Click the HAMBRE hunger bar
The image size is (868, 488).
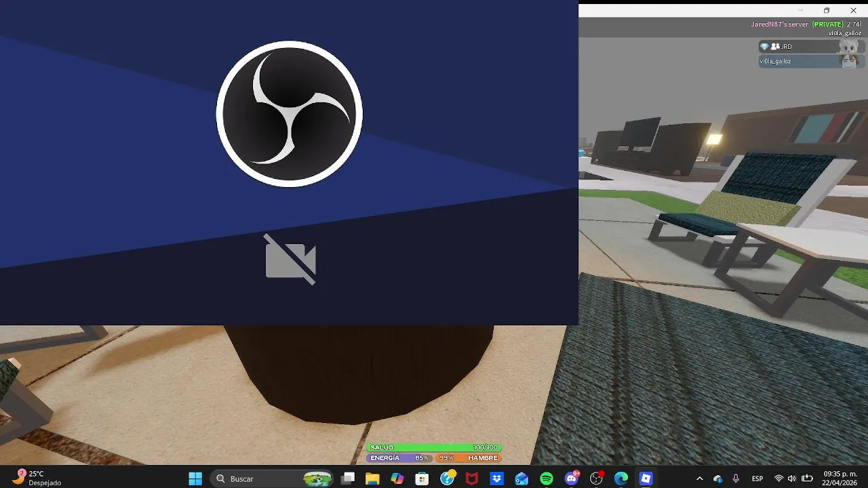(469, 458)
